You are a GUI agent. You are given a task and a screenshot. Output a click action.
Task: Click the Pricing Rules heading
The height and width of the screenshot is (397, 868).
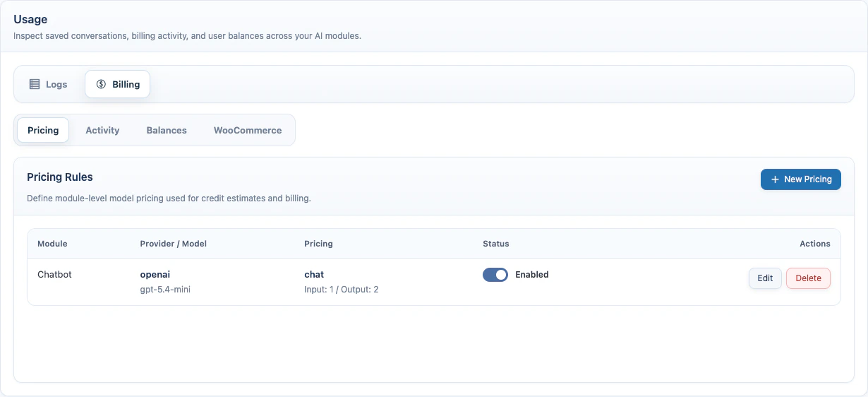[x=60, y=177]
